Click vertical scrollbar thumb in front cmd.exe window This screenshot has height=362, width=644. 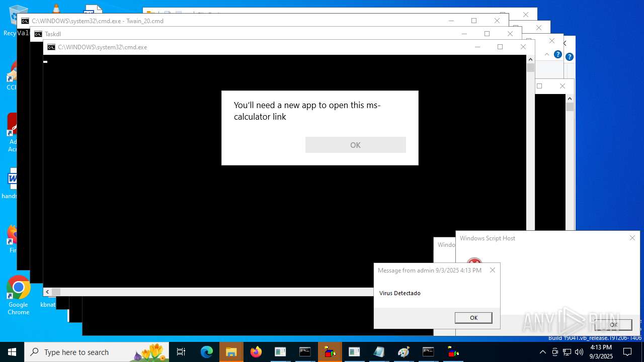(530, 68)
